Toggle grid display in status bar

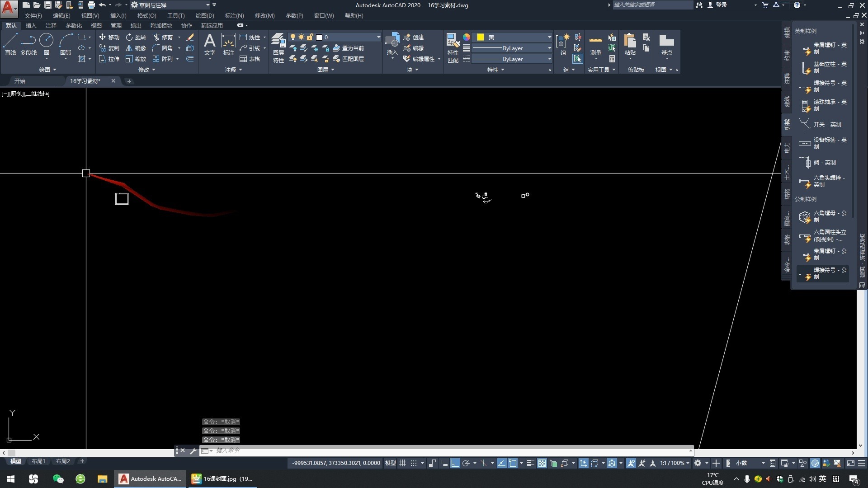(402, 463)
